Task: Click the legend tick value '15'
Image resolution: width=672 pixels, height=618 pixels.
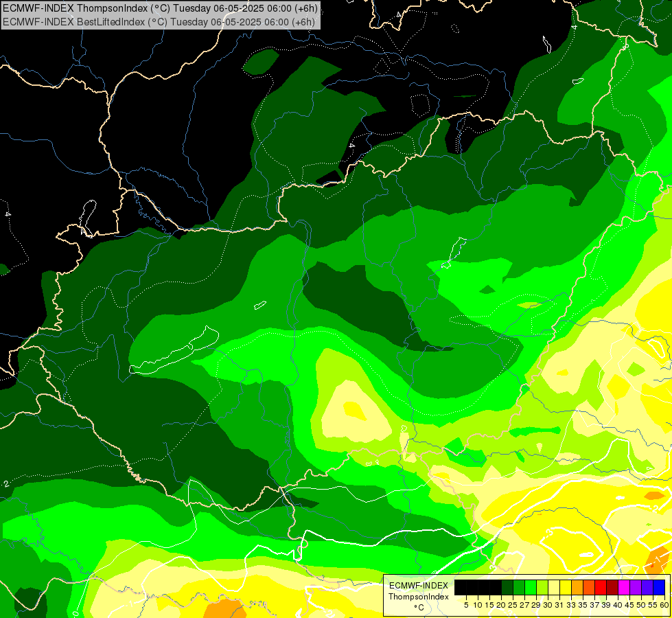Action: [x=489, y=605]
